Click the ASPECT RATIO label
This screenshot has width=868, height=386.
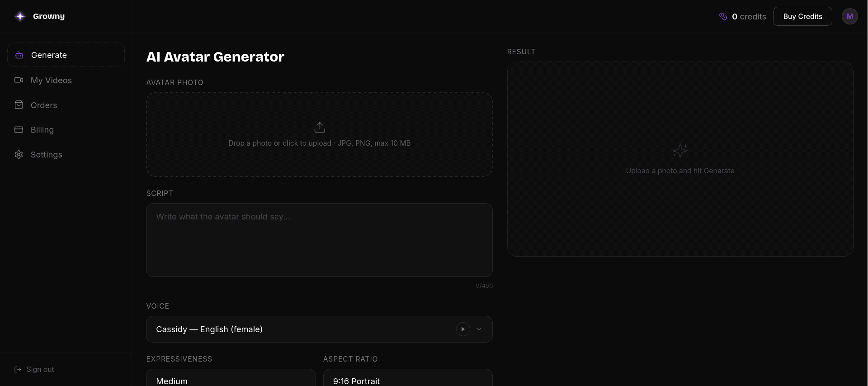coord(350,359)
